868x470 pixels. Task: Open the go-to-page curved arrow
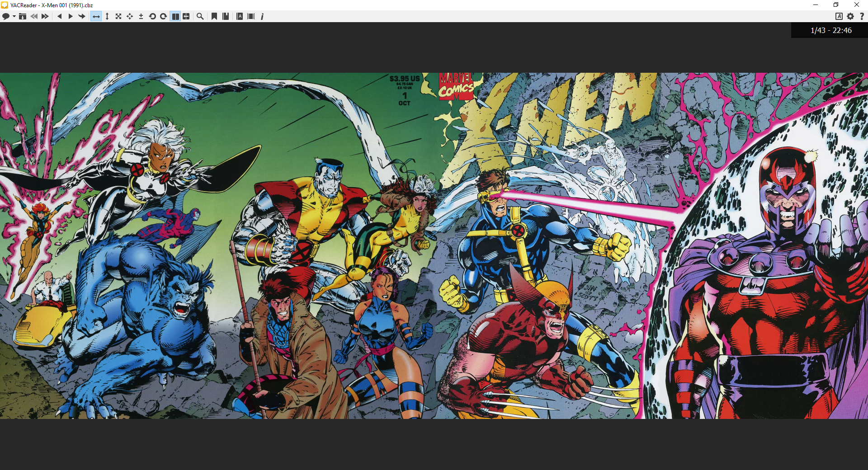[x=82, y=16]
